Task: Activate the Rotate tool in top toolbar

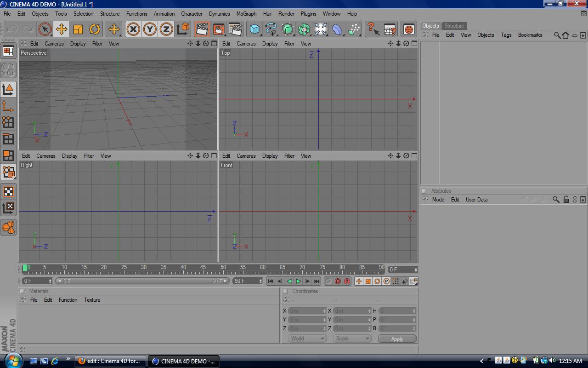Action: point(95,29)
